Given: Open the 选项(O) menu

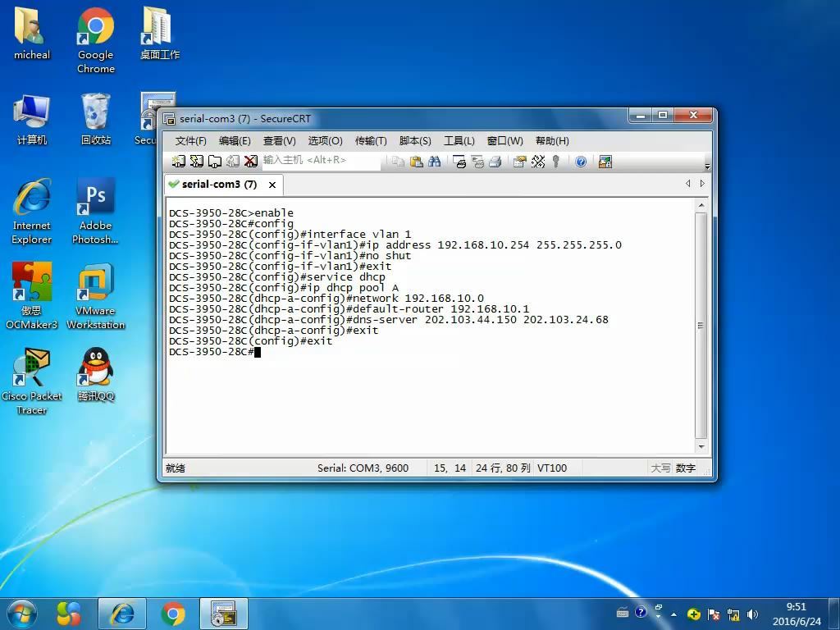Looking at the screenshot, I should (325, 141).
